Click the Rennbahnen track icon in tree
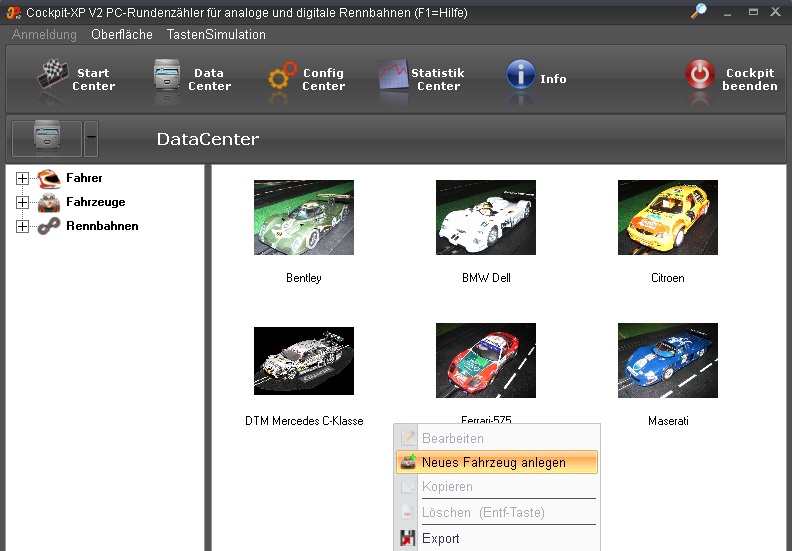The width and height of the screenshot is (792, 551). [x=49, y=226]
